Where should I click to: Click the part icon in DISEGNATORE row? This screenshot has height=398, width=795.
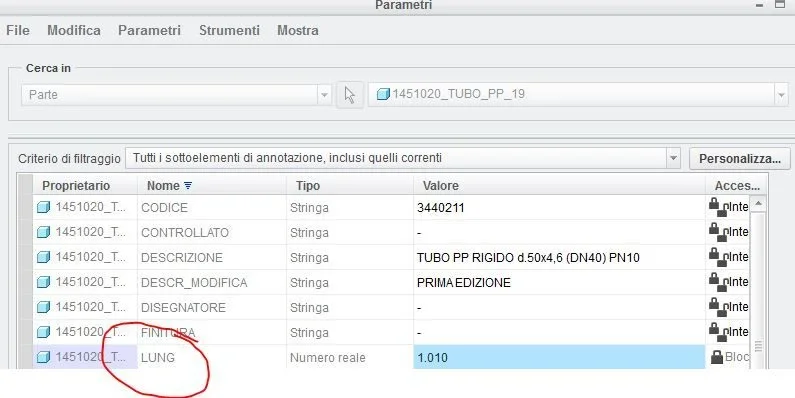(x=44, y=307)
